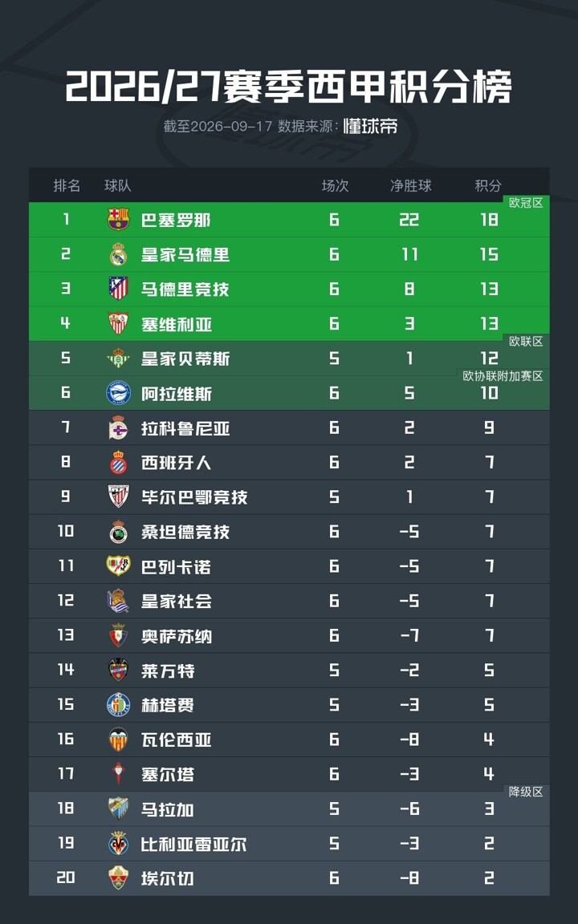Select the Real Betis crest icon

click(119, 359)
